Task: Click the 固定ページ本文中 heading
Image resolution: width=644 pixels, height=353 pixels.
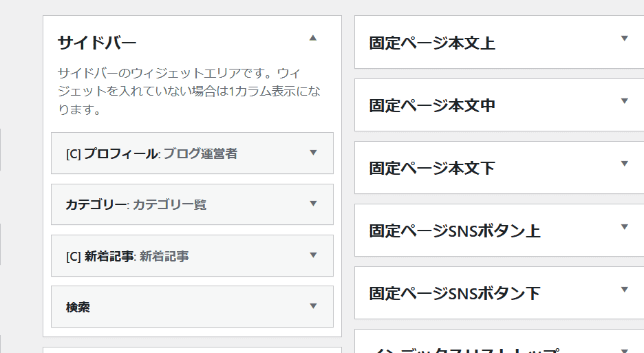Action: click(x=432, y=106)
